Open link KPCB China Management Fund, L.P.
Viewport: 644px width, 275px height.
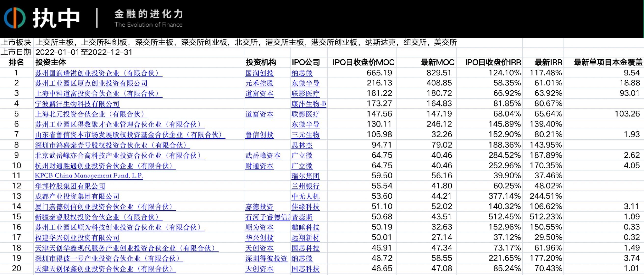[x=89, y=176]
